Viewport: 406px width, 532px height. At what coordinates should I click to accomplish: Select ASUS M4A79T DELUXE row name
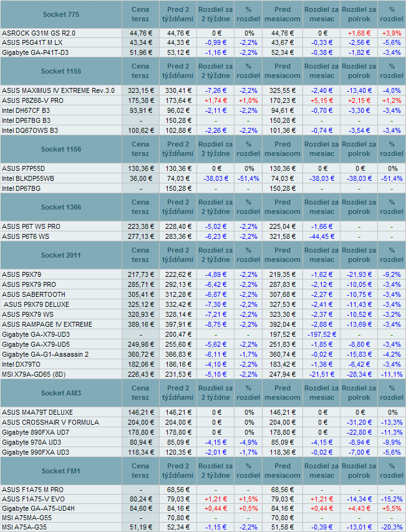37,413
